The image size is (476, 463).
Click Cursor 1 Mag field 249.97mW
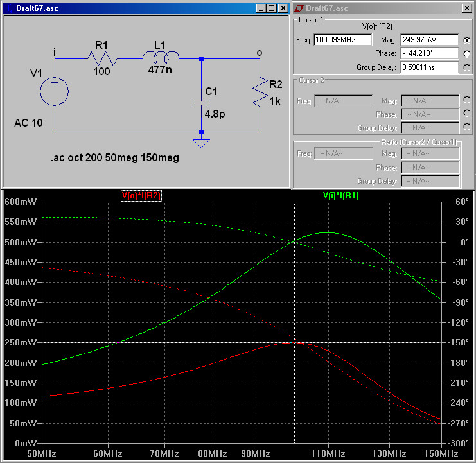(430, 40)
